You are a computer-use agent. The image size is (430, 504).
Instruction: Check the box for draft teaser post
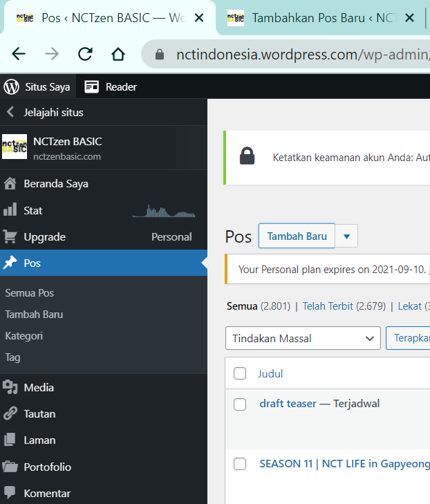[x=240, y=404]
